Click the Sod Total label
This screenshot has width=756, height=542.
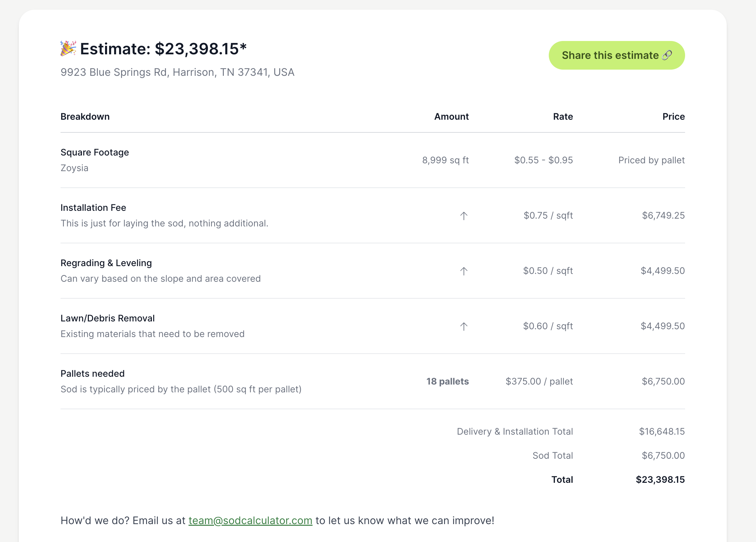(553, 456)
